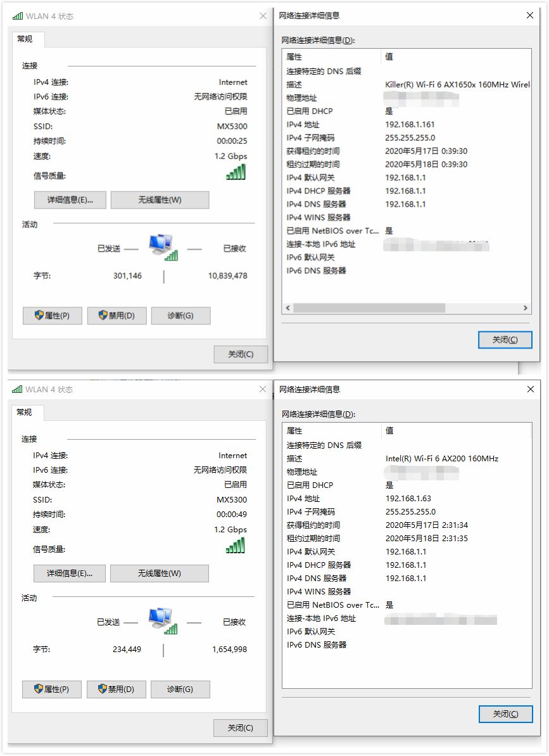Click 禁用(D) button in bottom WLAN window
549x756 pixels.
pyautogui.click(x=117, y=689)
